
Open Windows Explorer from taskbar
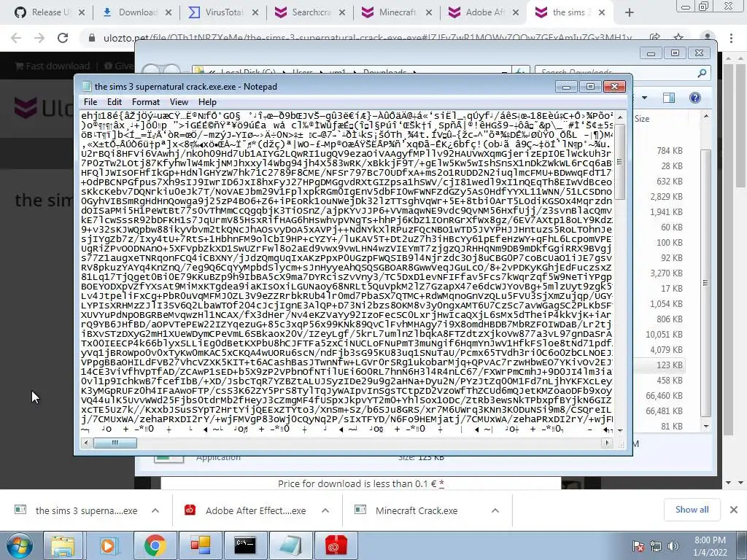tap(63, 545)
